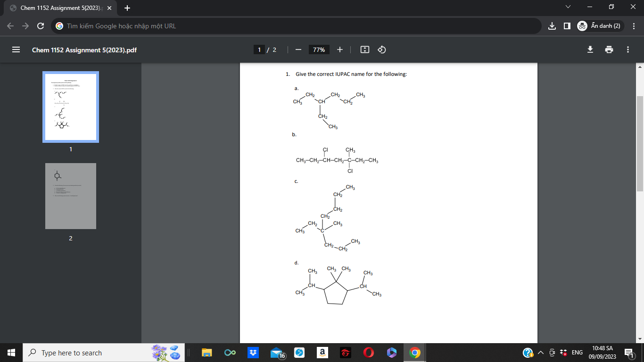Toggle the PDF viewer sidebar menu
This screenshot has width=644, height=362.
click(x=16, y=49)
